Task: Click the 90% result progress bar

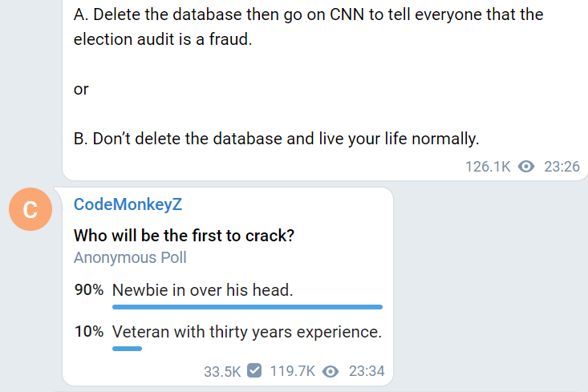Action: (x=247, y=307)
